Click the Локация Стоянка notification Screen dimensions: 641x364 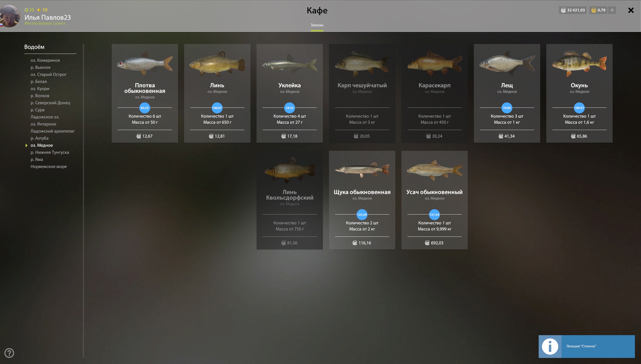point(587,346)
